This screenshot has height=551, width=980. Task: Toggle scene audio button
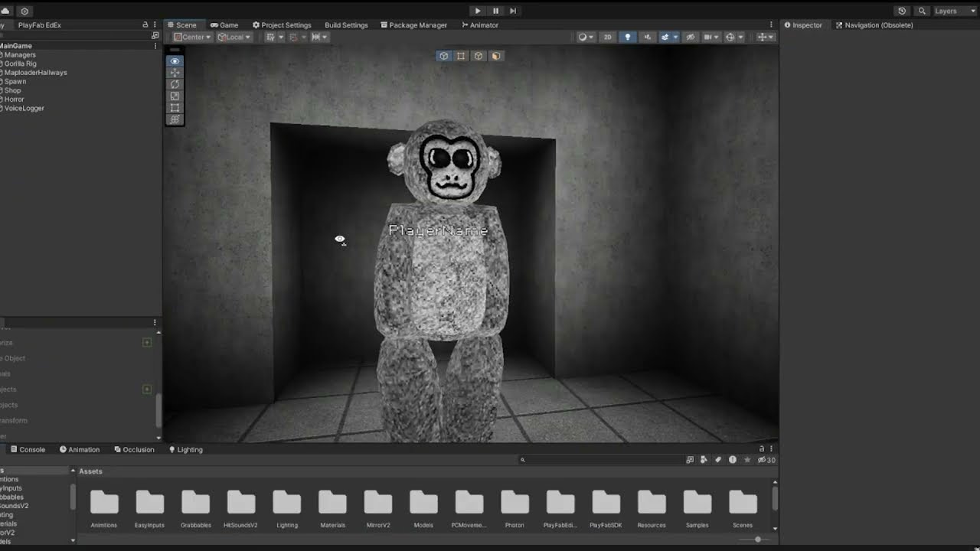pos(648,37)
